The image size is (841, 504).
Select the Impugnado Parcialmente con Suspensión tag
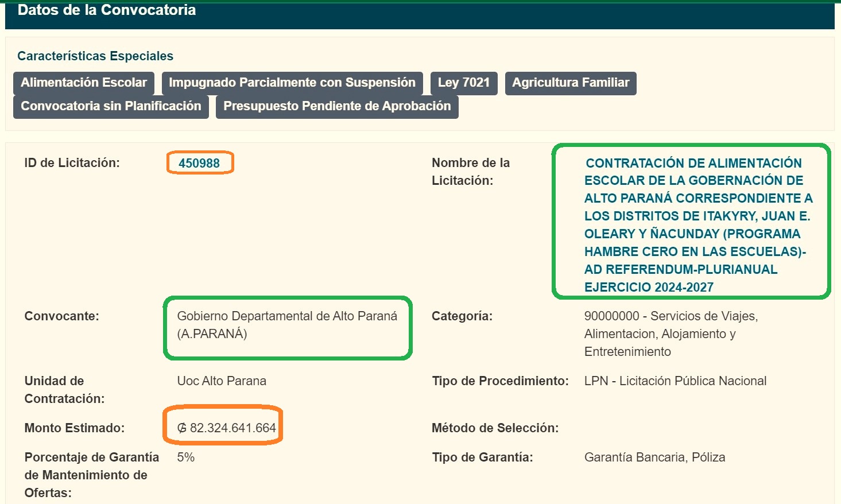pos(292,83)
